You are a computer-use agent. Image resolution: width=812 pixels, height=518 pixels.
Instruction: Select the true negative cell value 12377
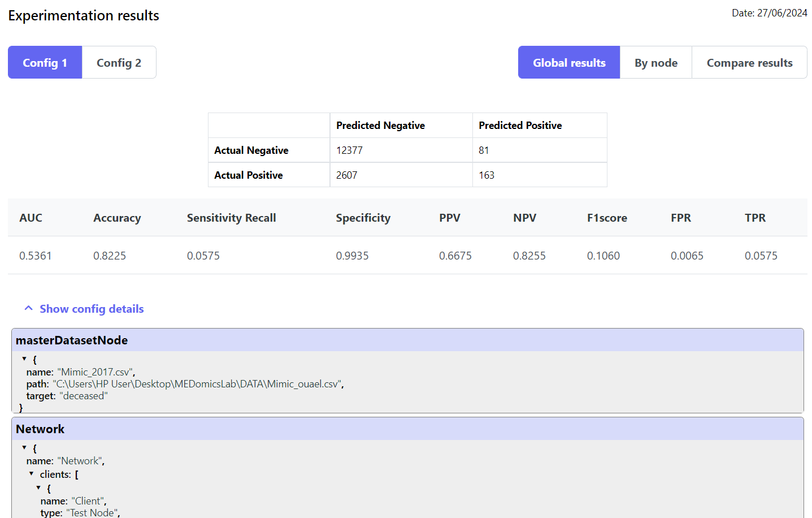click(349, 150)
